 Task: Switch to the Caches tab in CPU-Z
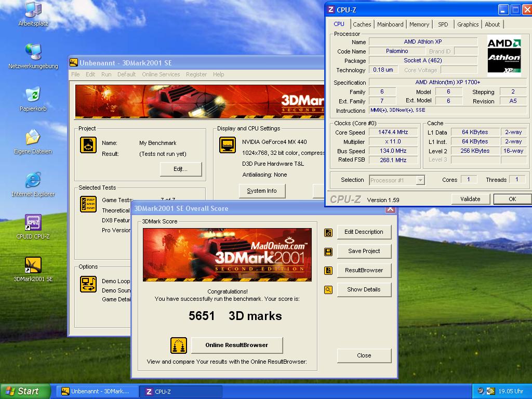pyautogui.click(x=362, y=24)
